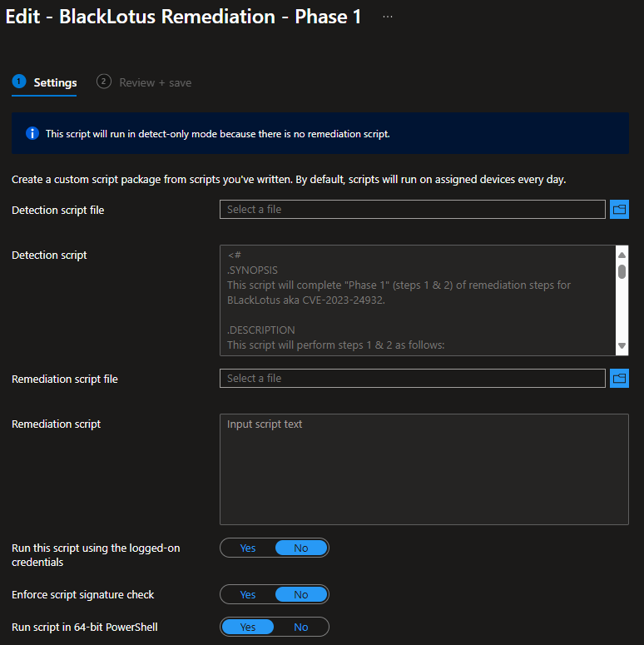Click the info icon in the detect-only banner
The width and height of the screenshot is (644, 645).
(x=32, y=133)
